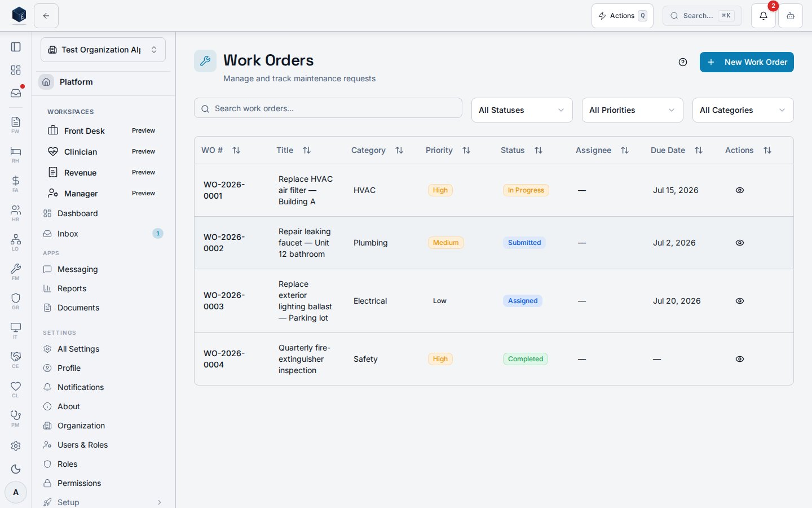812x508 pixels.
Task: Open the GR shield module icon
Action: pyautogui.click(x=16, y=301)
